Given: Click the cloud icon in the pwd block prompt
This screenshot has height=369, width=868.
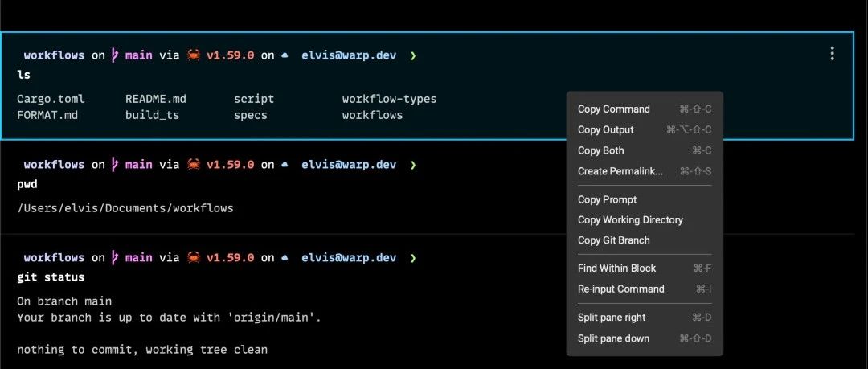Looking at the screenshot, I should [x=285, y=165].
